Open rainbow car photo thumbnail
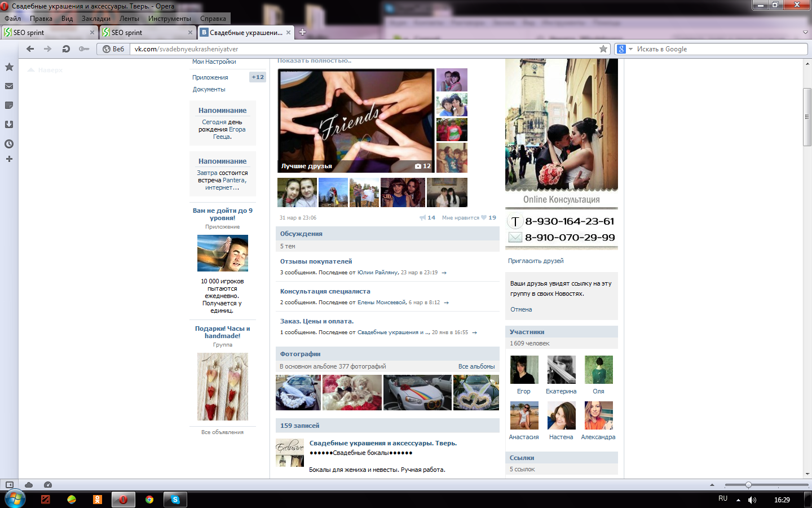 [417, 392]
